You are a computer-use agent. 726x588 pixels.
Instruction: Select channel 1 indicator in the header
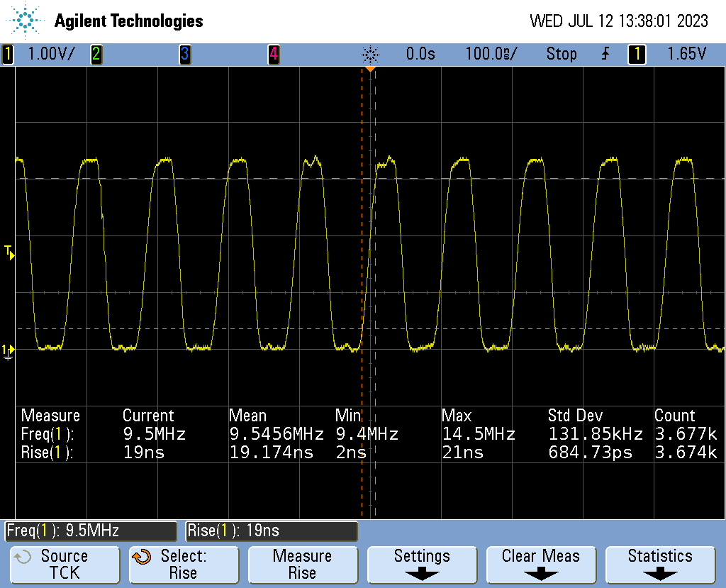click(7, 54)
